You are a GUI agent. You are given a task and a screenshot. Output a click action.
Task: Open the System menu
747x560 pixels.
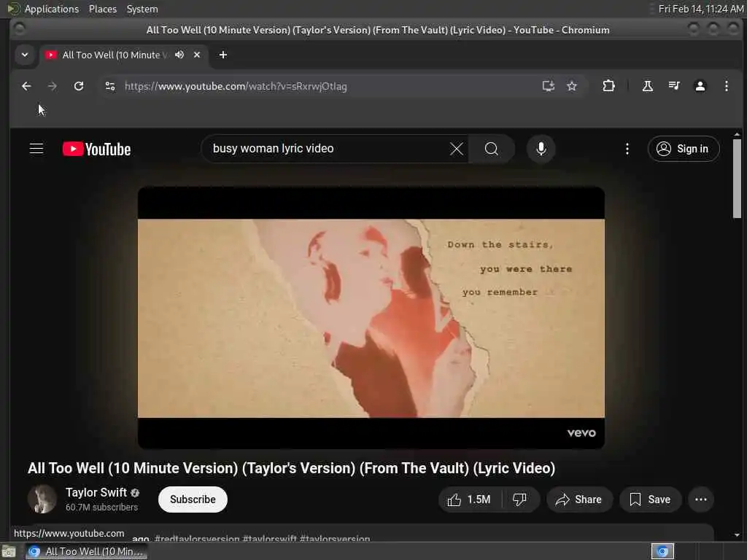142,9
